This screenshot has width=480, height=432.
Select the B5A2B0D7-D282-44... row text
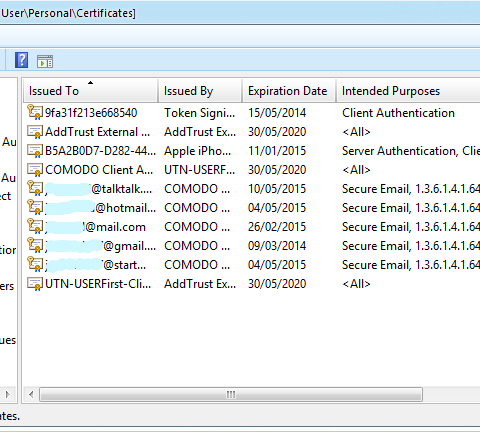pos(101,151)
